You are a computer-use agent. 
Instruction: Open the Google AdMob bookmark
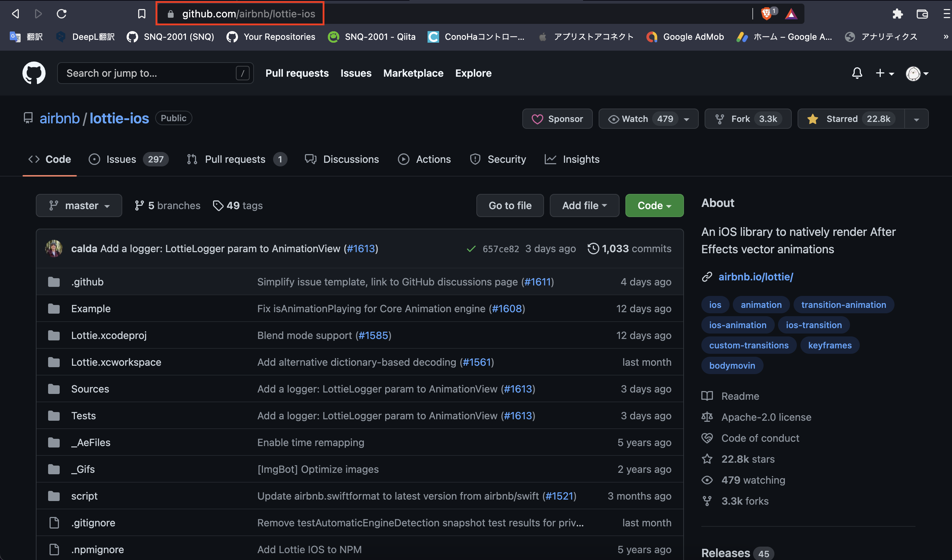(685, 37)
